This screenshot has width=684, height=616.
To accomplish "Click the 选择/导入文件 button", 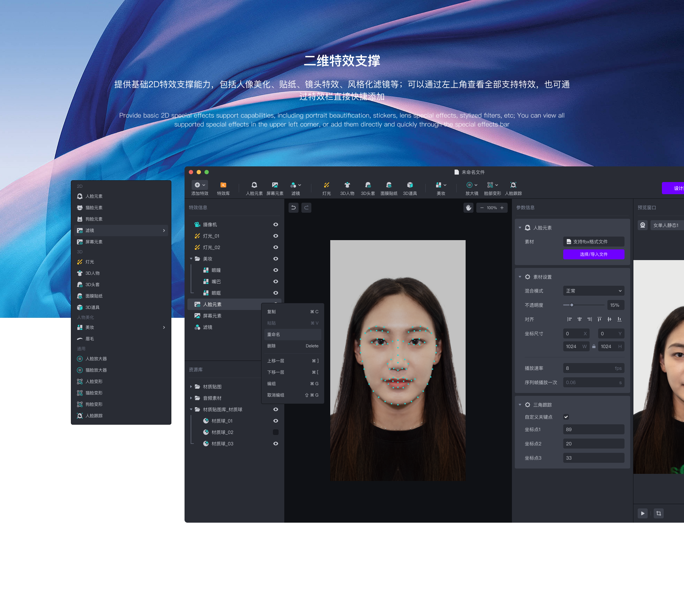I will tap(594, 254).
